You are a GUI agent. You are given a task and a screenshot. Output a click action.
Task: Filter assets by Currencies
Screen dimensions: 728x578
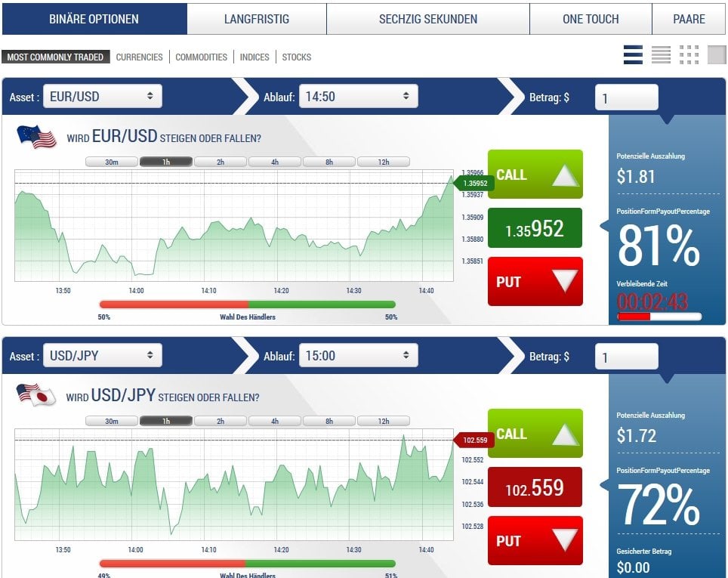pyautogui.click(x=139, y=57)
